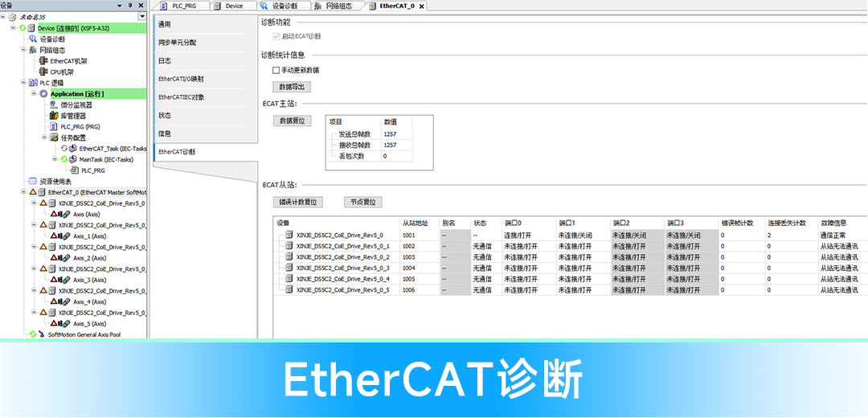Image resolution: width=868 pixels, height=418 pixels.
Task: Click the 错误计数复位 button
Action: [298, 202]
